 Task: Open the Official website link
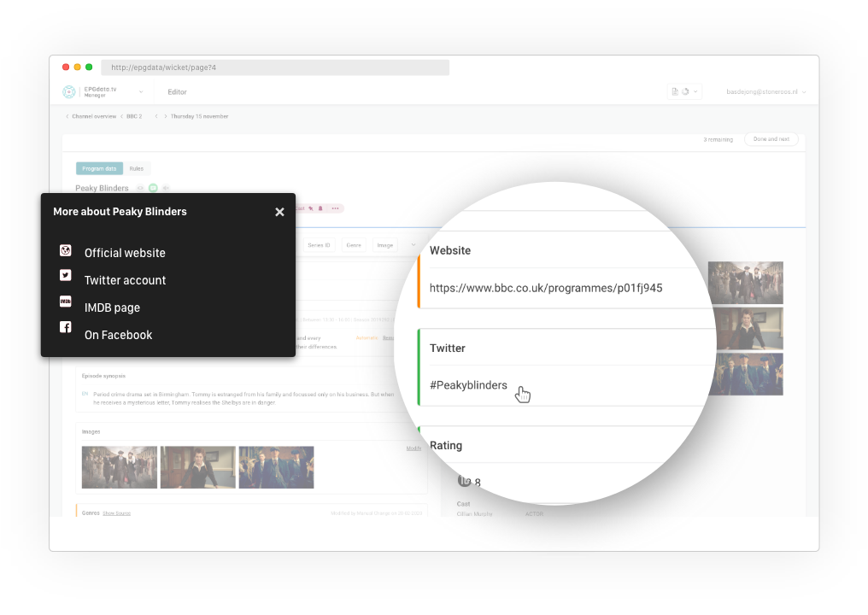pos(125,253)
